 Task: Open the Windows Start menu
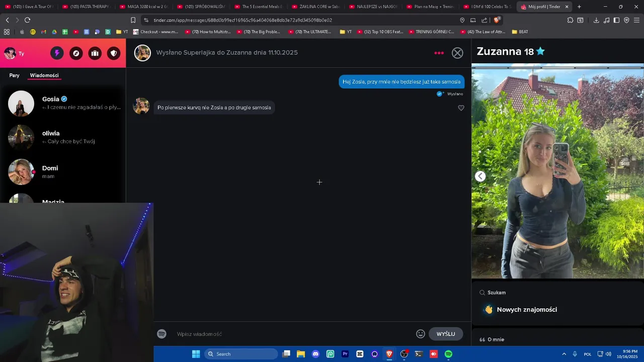(x=196, y=354)
